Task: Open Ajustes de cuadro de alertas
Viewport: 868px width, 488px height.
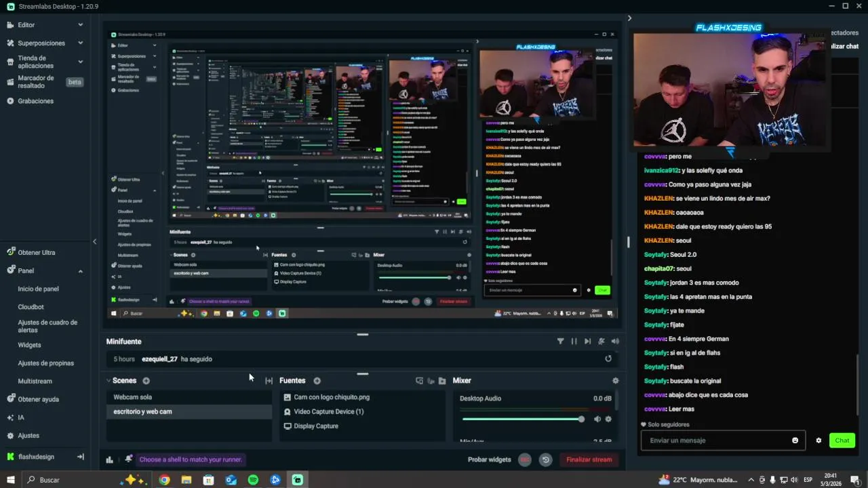Action: [47, 326]
